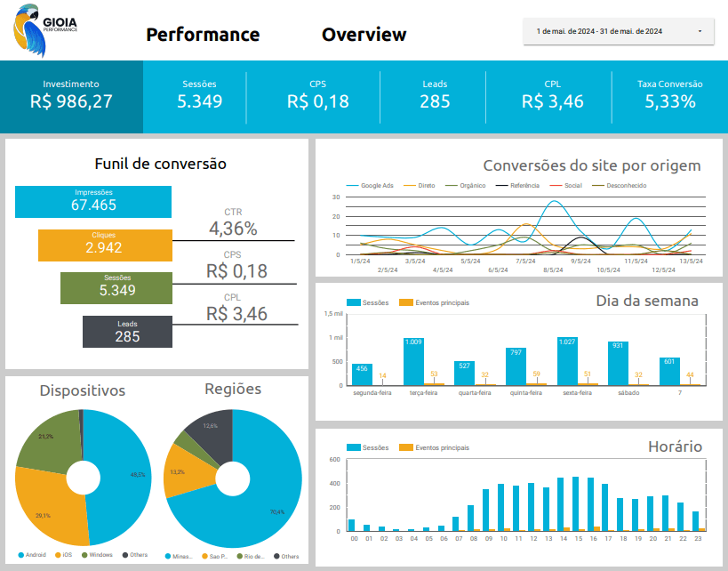Click the Impressões 67.465 funnel bar
This screenshot has height=571, width=728.
pyautogui.click(x=93, y=202)
